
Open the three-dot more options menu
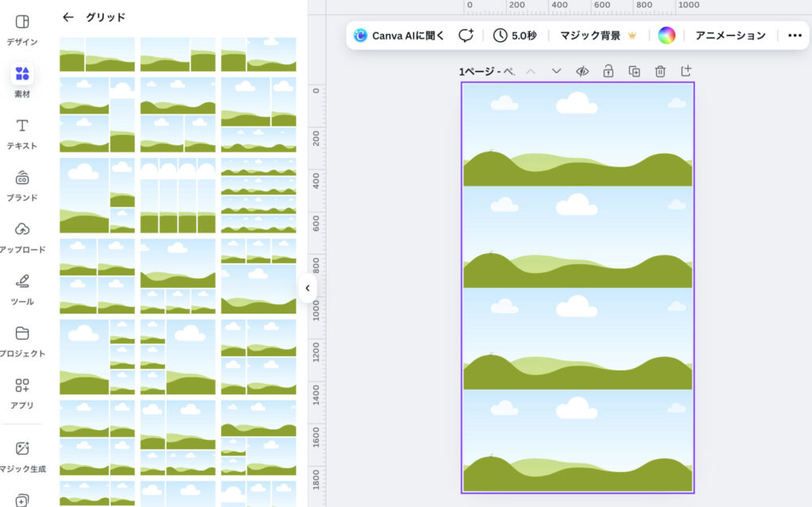(x=795, y=36)
